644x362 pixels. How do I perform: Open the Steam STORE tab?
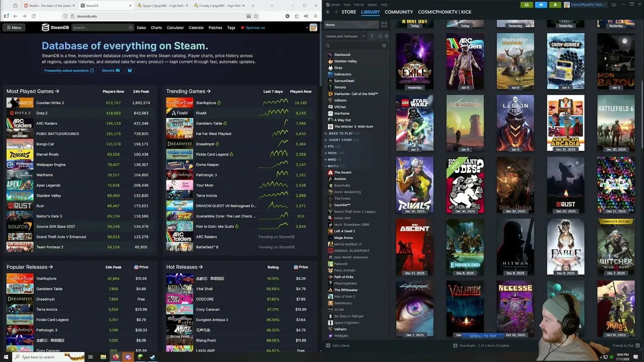point(349,12)
